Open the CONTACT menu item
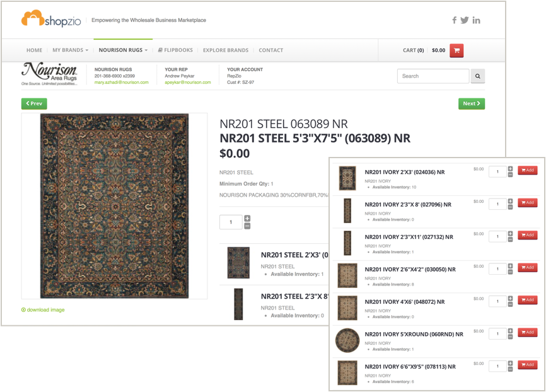This screenshot has height=392, width=546. click(271, 50)
